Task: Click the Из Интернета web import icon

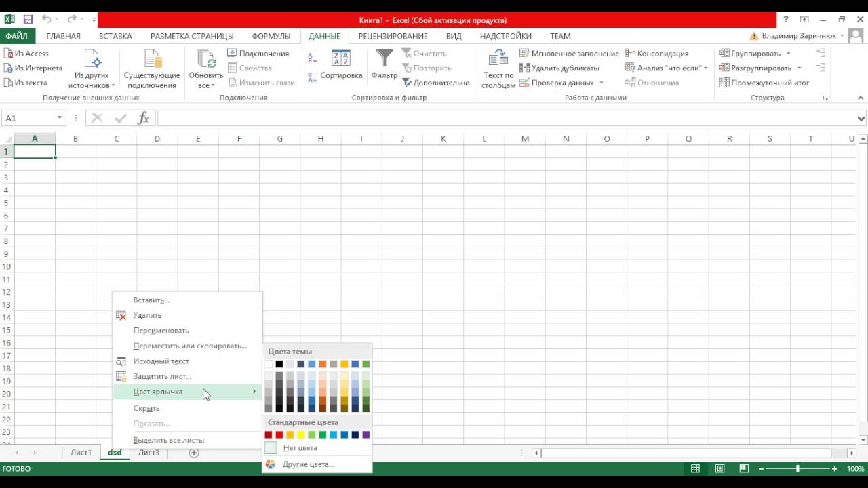Action: pos(8,68)
